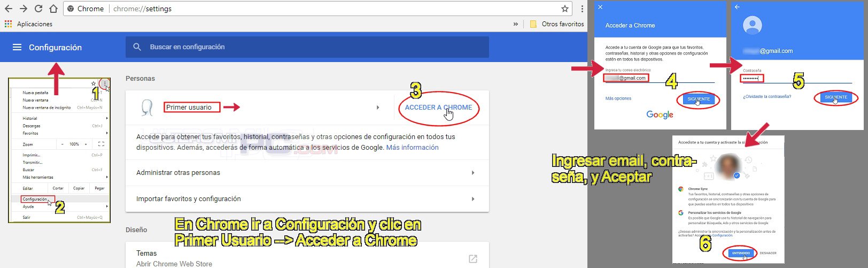Click the browser forward arrow
This screenshot has height=268, width=868.
click(23, 9)
